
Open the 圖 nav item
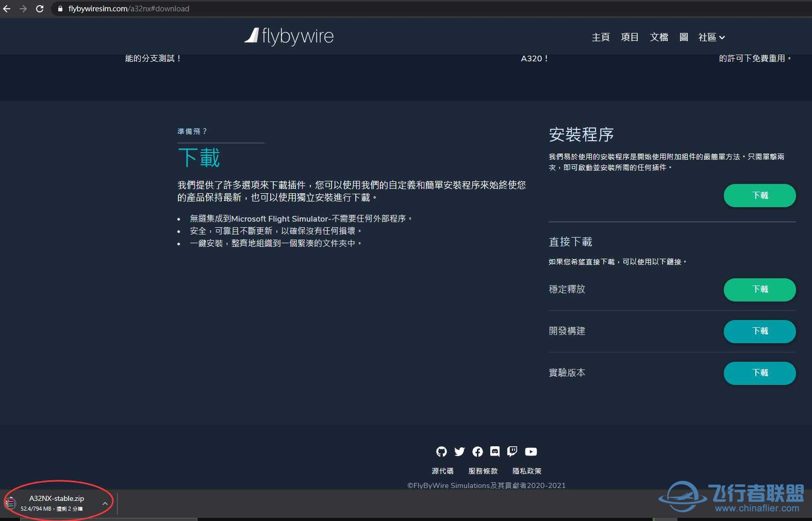(x=684, y=37)
